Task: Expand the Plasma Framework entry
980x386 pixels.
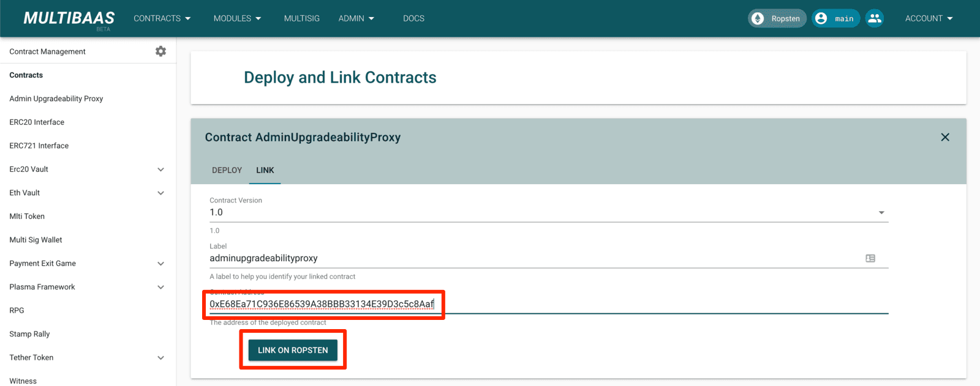Action: 160,287
